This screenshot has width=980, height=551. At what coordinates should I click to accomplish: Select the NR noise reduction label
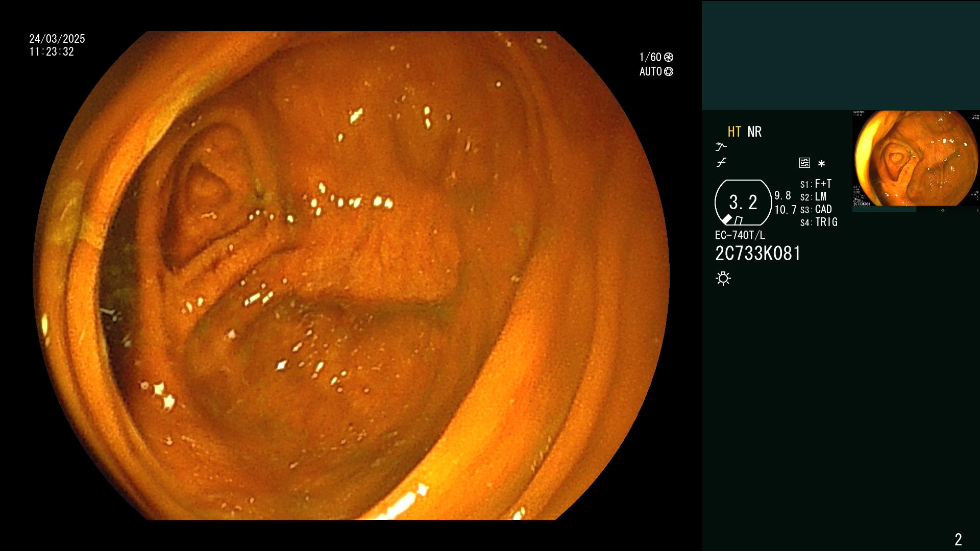coord(754,132)
